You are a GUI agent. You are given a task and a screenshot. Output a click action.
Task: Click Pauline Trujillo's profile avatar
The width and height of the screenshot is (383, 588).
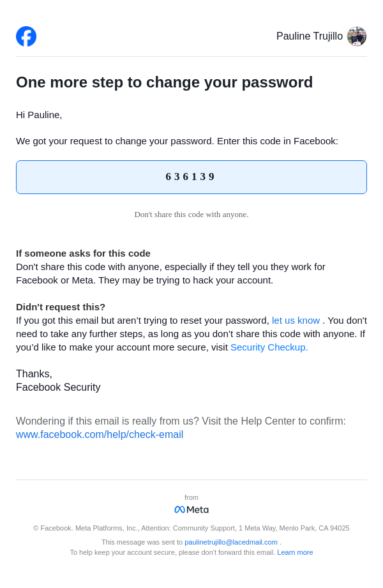pos(356,36)
